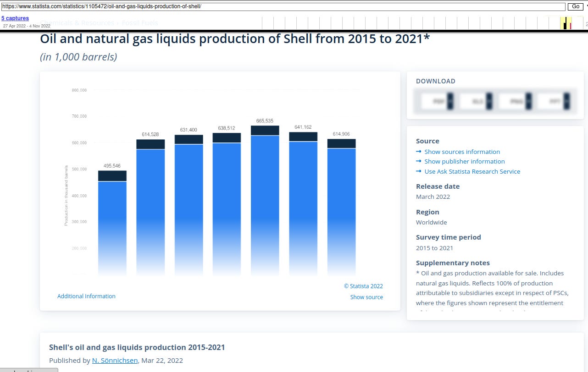This screenshot has height=372, width=588.
Task: Click the '27 Apr 2022 - 4 Nov 2022' capture range
Action: pos(27,26)
